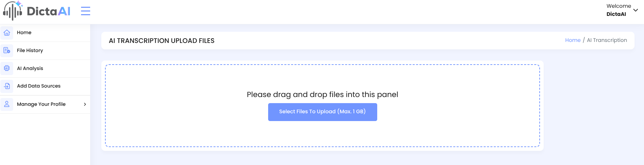The height and width of the screenshot is (165, 644).
Task: Click the AI Analysis chip icon
Action: coord(7,68)
